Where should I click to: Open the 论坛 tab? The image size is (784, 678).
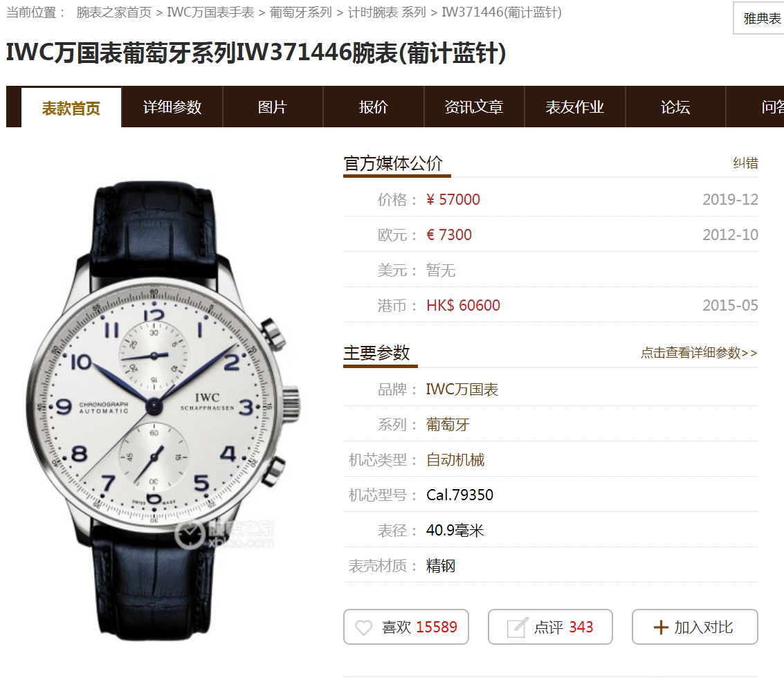675,107
